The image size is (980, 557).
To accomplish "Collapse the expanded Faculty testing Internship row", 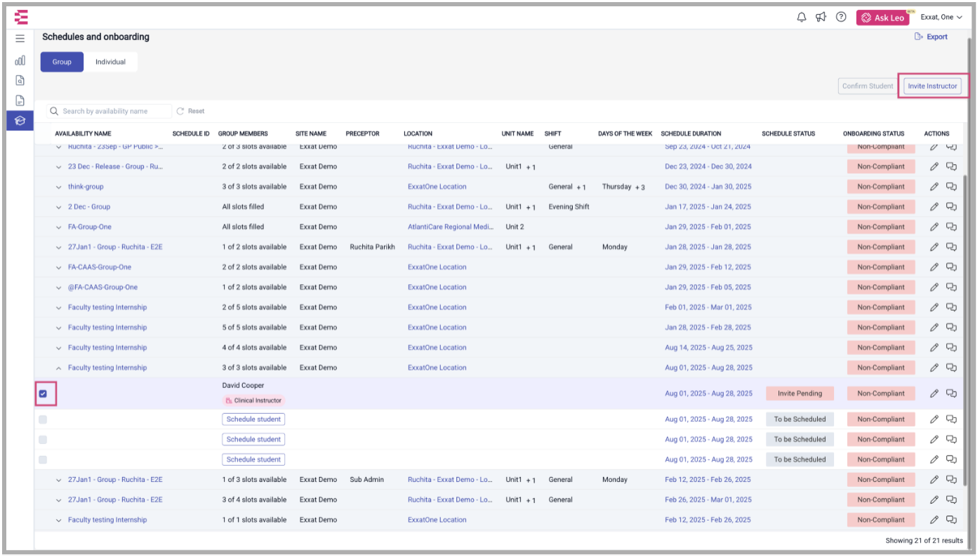I will [x=59, y=368].
